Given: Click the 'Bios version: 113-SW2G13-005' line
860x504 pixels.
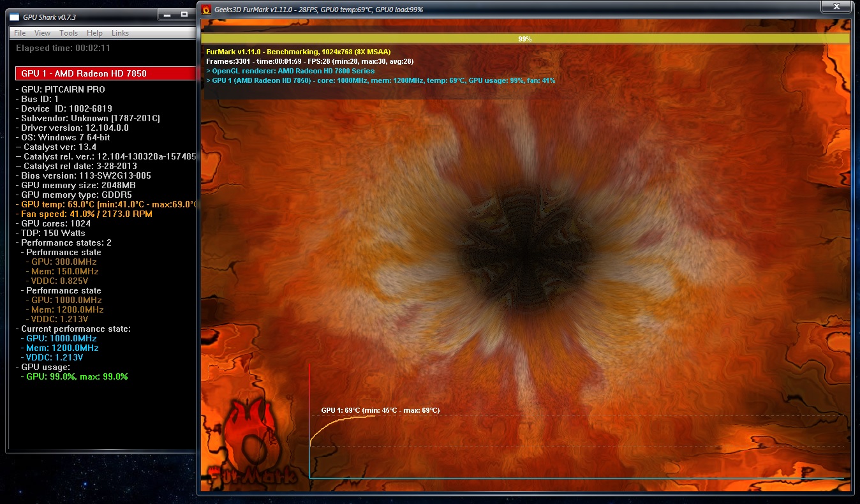Looking at the screenshot, I should pos(83,175).
